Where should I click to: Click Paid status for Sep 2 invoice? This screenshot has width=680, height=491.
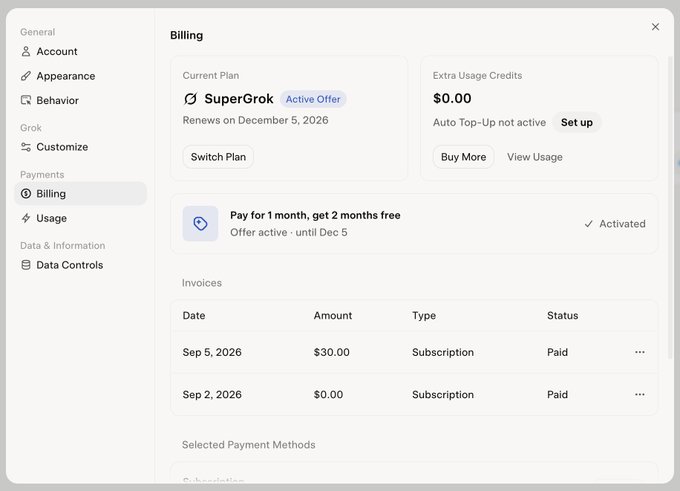point(557,394)
